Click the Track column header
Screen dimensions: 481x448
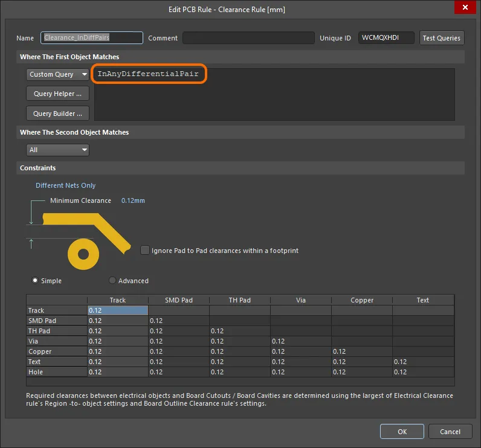coord(118,300)
